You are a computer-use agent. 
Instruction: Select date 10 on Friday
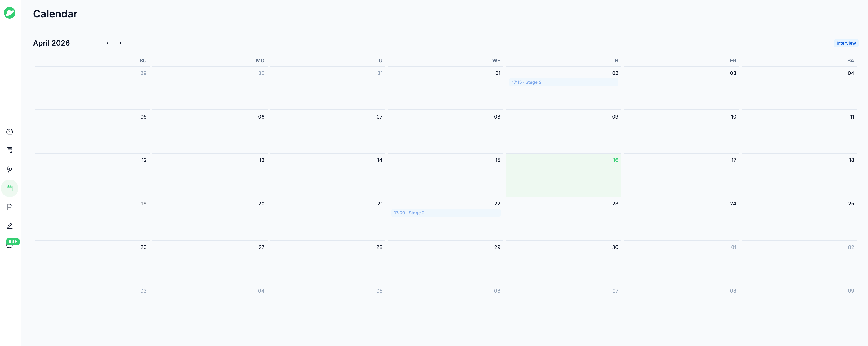[733, 117]
